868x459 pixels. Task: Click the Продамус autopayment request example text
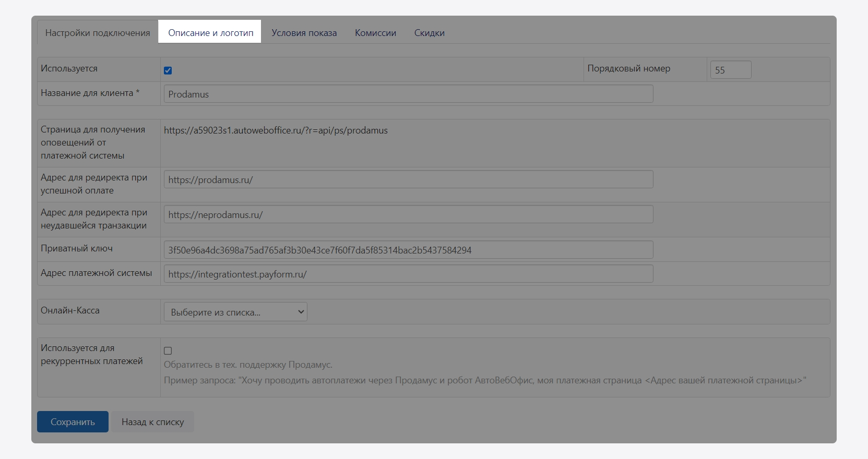point(484,380)
